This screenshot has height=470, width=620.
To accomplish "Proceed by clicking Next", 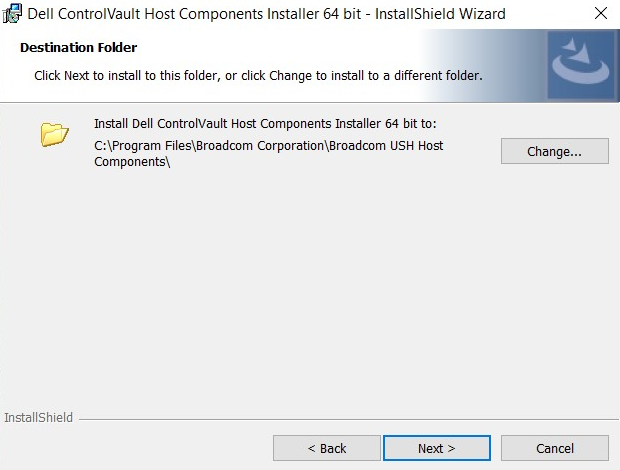I will point(437,448).
